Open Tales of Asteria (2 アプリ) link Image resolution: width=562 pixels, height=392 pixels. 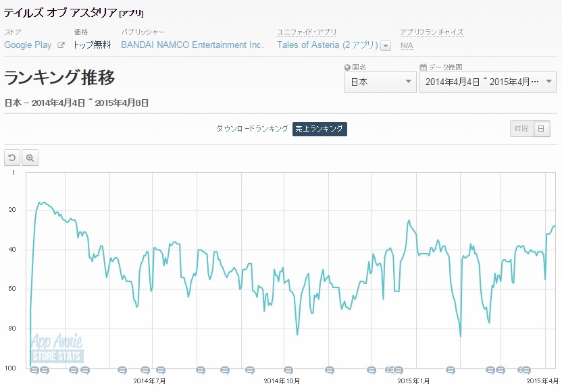[x=328, y=45]
